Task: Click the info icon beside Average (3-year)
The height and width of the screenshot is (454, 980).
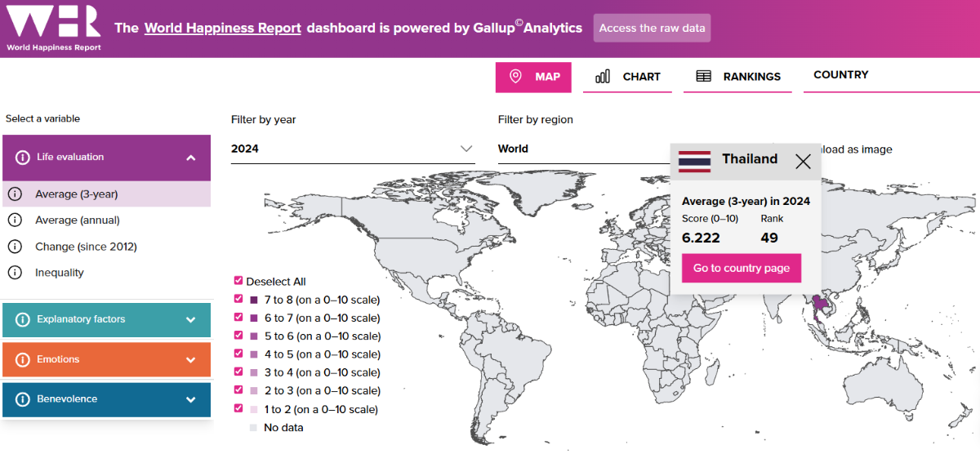Action: click(x=15, y=194)
